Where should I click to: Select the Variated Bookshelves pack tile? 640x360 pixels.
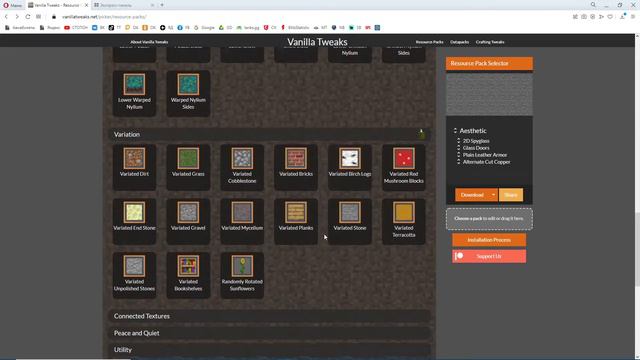click(x=188, y=275)
